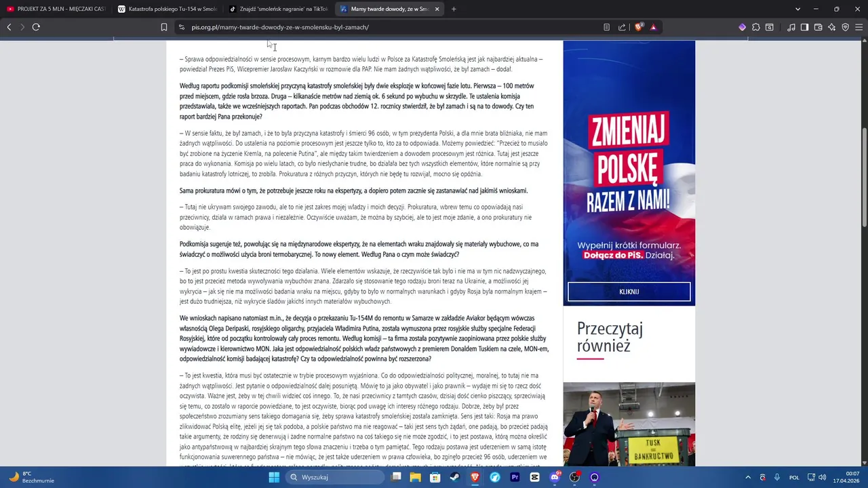Open Brave Shields lion icon
The height and width of the screenshot is (488, 868).
tap(638, 27)
